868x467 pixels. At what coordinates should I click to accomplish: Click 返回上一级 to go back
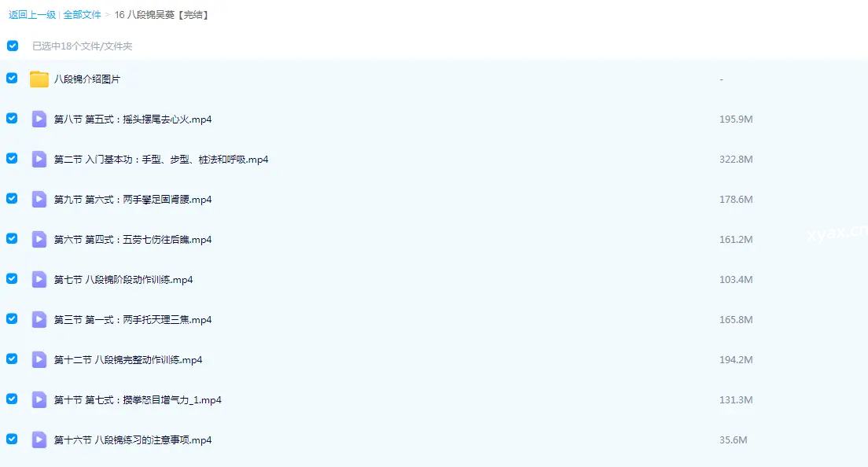click(x=32, y=15)
